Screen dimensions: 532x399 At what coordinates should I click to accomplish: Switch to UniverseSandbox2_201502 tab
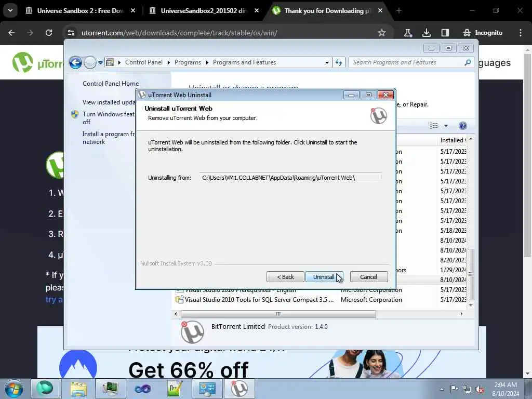point(204,11)
